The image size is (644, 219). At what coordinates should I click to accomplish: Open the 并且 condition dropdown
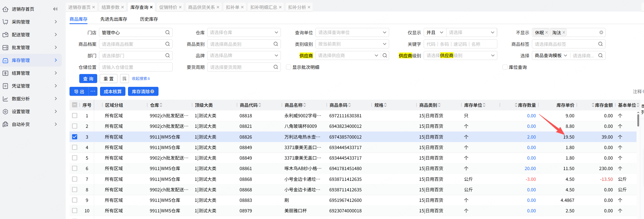(435, 33)
